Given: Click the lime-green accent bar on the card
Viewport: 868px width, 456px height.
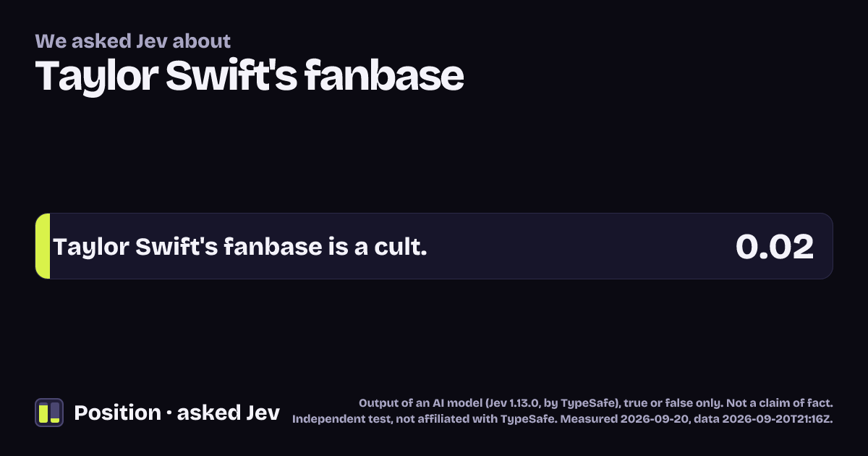Looking at the screenshot, I should tap(43, 246).
